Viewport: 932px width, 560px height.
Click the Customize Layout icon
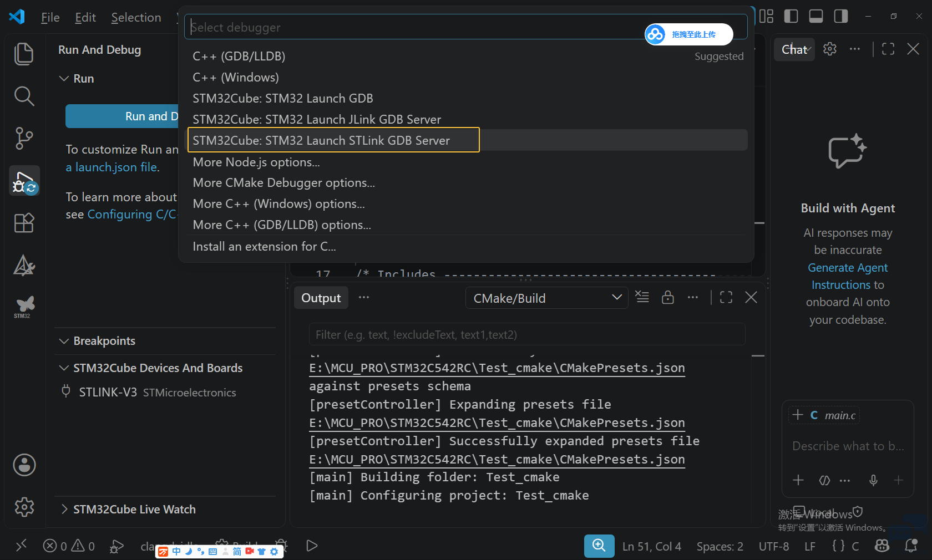coord(766,17)
